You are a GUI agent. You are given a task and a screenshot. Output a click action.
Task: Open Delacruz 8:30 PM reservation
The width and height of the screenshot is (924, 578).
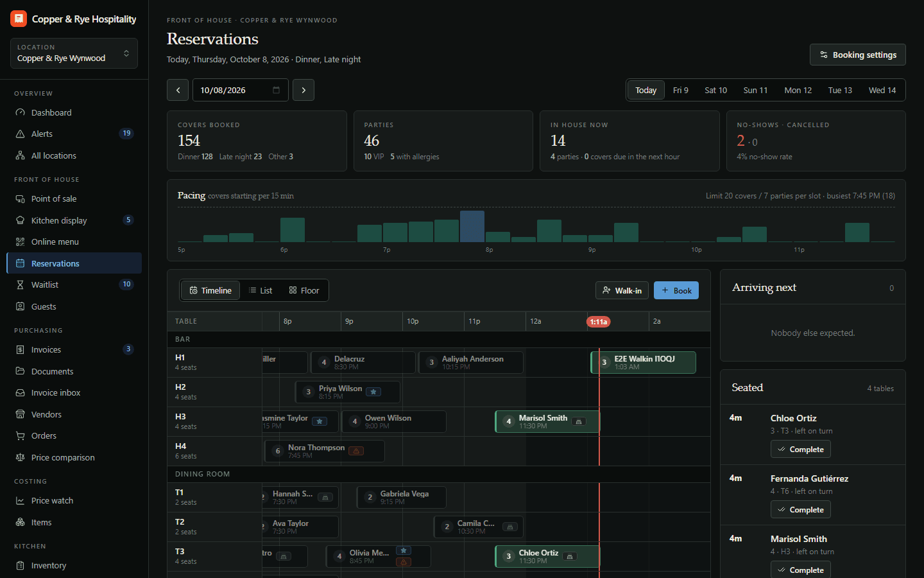[363, 362]
